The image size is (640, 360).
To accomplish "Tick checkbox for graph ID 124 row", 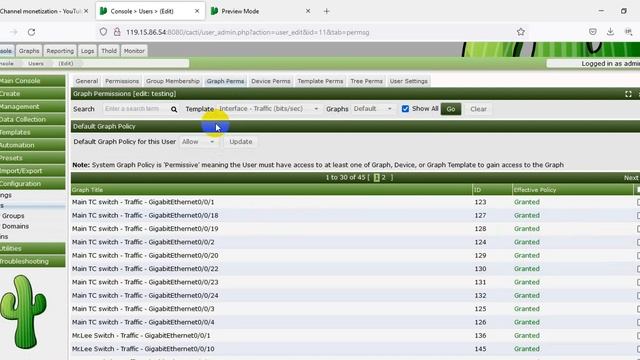I will [638, 242].
